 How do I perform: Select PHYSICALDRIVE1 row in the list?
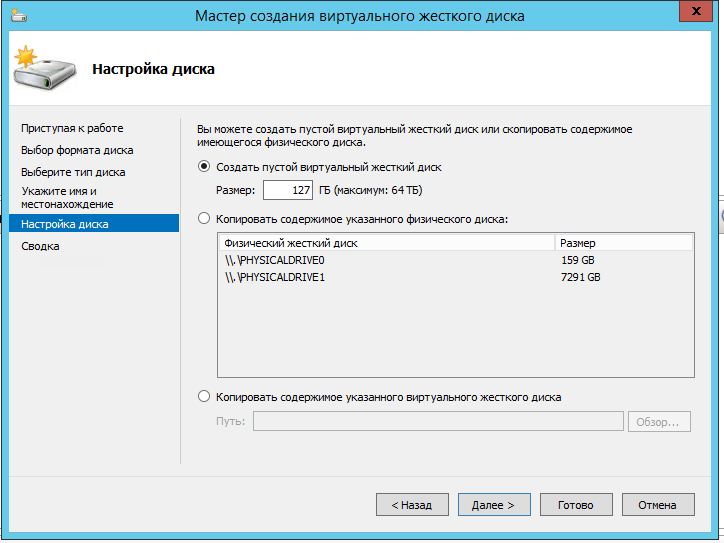tap(275, 277)
